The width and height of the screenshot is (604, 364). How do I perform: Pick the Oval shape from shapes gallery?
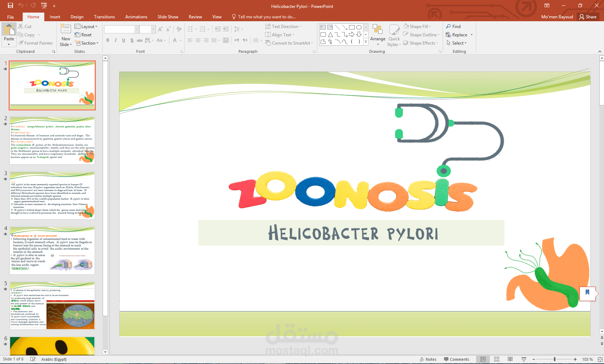tap(359, 27)
